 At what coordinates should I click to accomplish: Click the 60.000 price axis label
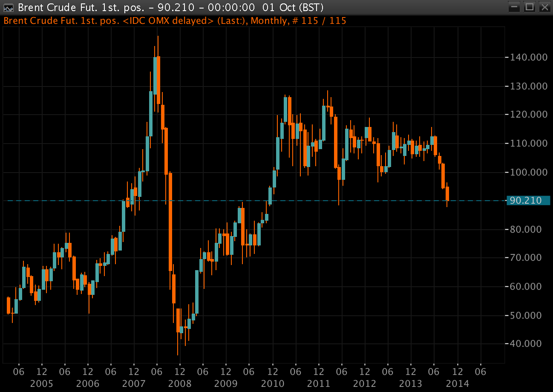click(x=529, y=286)
